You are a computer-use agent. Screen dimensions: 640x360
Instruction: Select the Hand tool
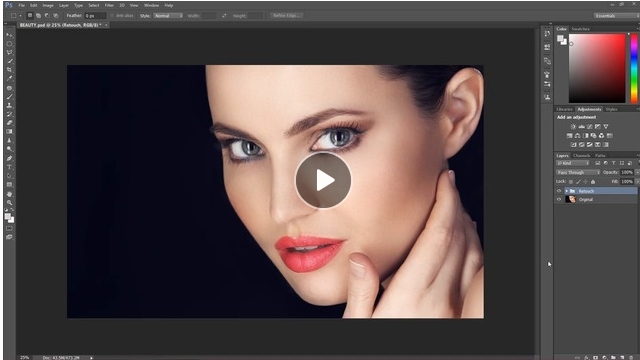coord(9,194)
